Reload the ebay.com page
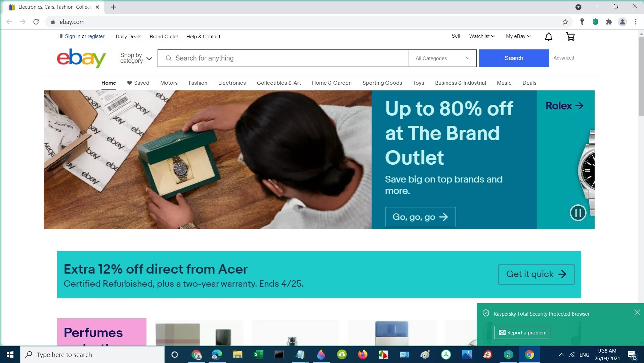The image size is (644, 363). pyautogui.click(x=36, y=22)
